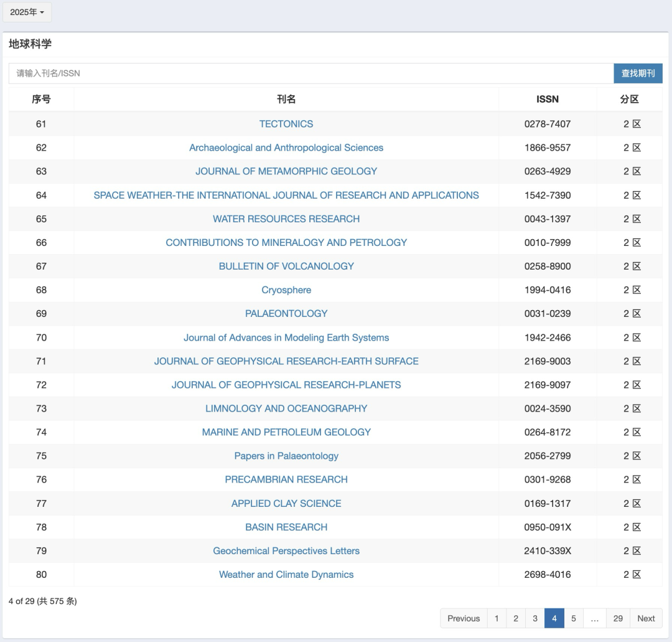
Task: Focus the journal name/ISSN search field
Action: pyautogui.click(x=311, y=73)
